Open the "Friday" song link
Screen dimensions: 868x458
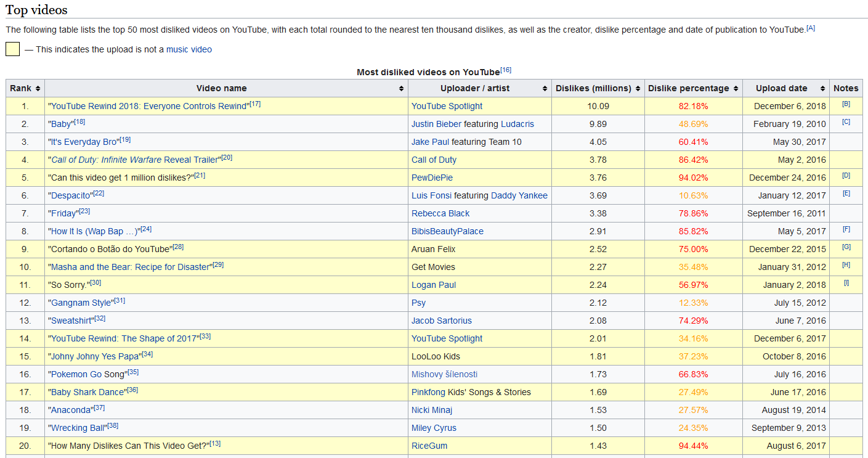pyautogui.click(x=63, y=213)
